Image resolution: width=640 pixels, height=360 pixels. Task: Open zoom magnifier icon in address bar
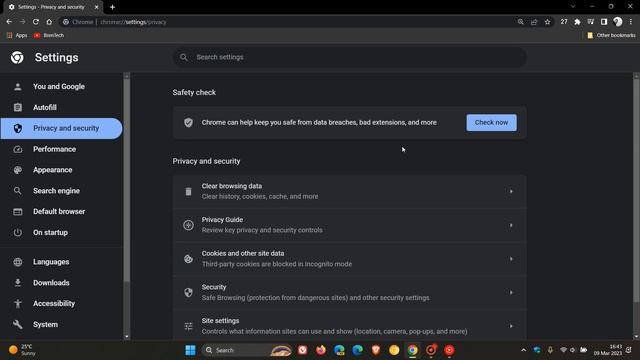[520, 22]
